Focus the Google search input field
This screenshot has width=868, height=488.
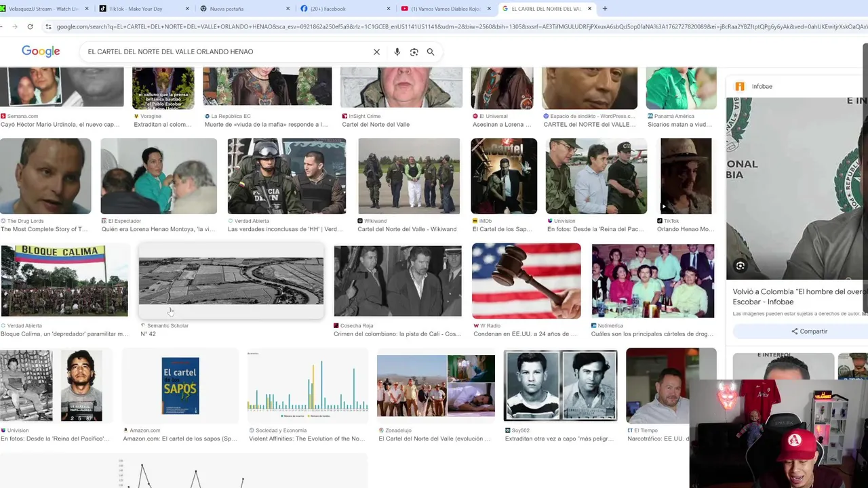point(227,52)
